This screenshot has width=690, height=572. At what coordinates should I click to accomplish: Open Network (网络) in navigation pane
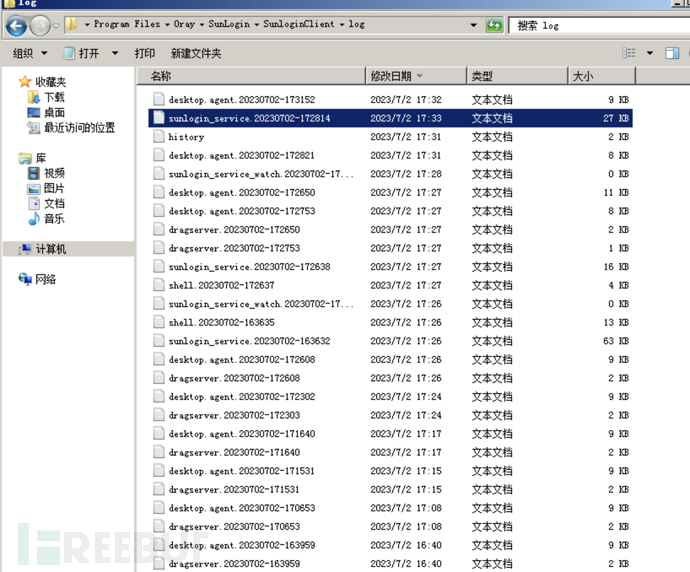45,279
